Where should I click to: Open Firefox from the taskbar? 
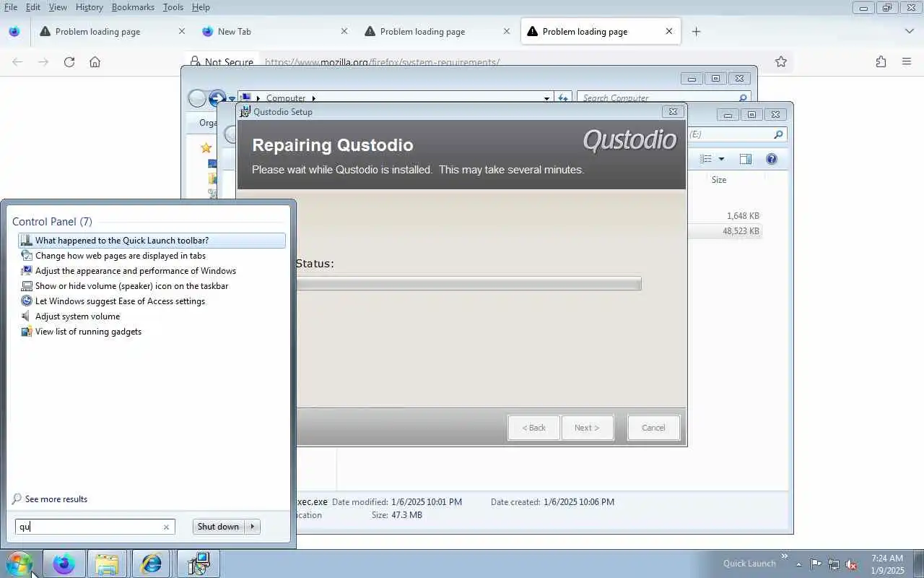(x=64, y=564)
